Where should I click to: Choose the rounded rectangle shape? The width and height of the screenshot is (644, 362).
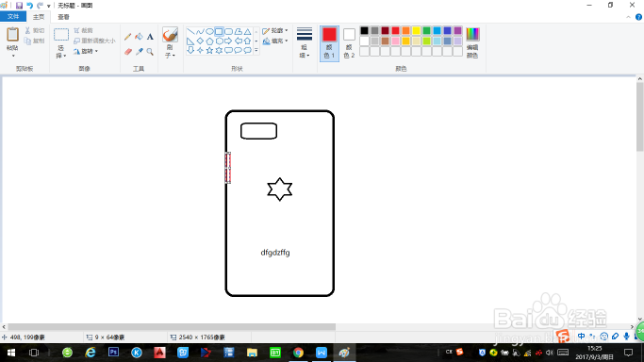228,32
